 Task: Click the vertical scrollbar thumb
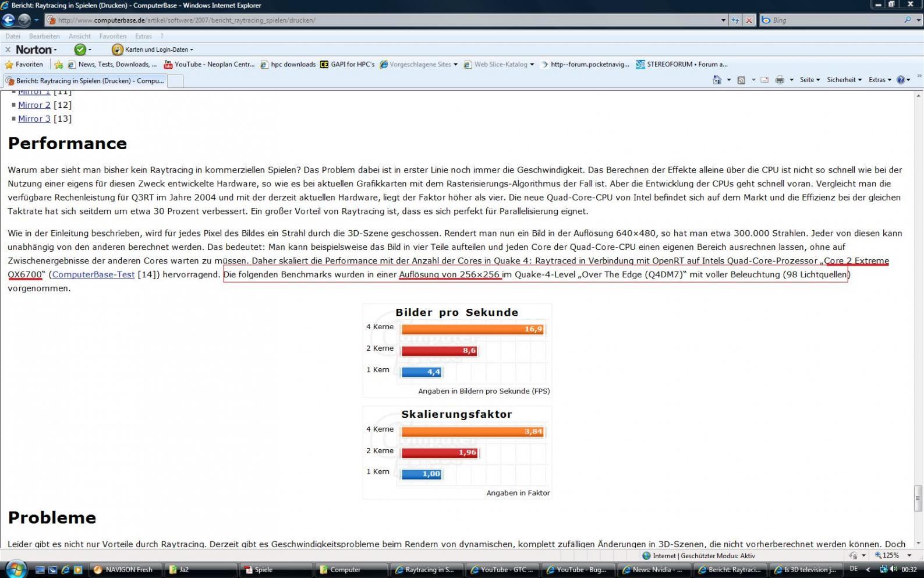918,498
